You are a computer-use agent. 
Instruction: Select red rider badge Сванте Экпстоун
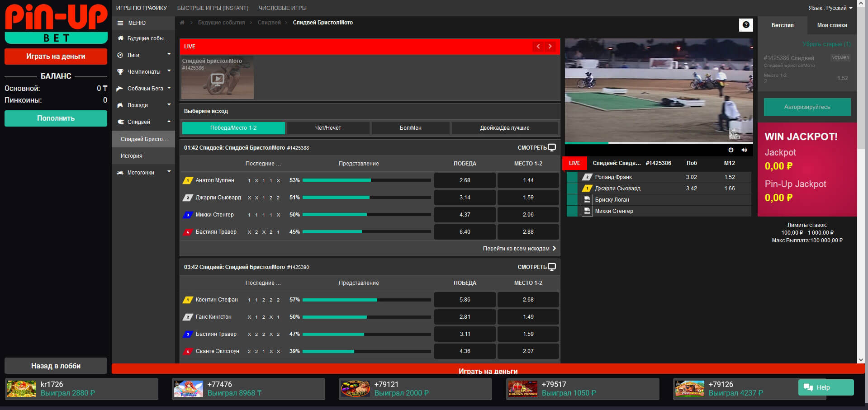[188, 351]
